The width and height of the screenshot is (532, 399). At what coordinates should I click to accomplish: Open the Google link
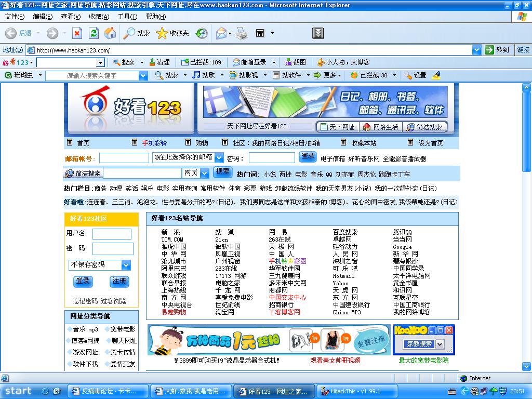point(403,247)
